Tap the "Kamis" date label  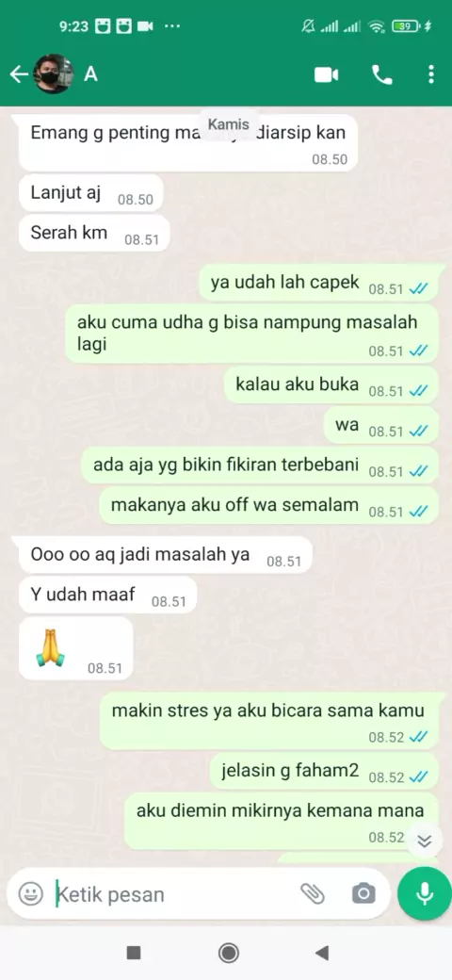[229, 123]
